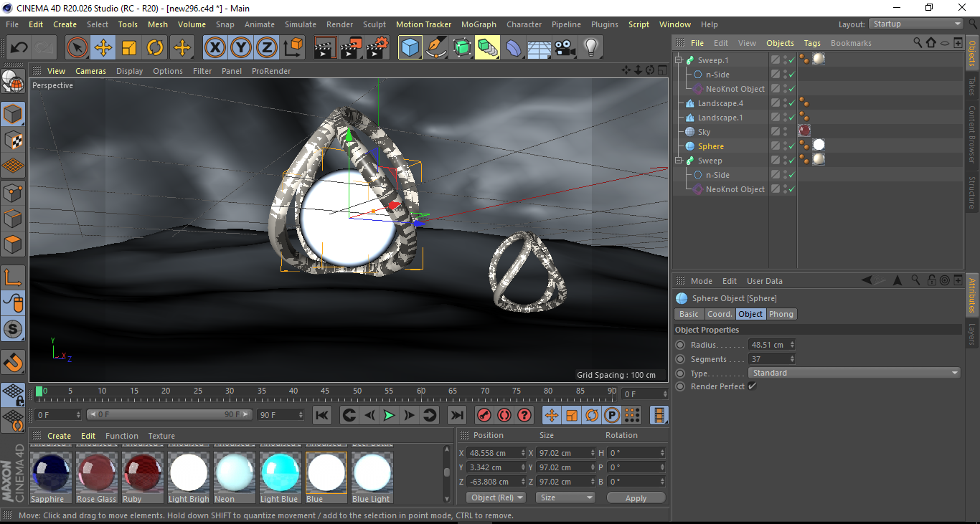Click Render View clapperboard icon
This screenshot has height=524, width=980.
(x=325, y=48)
